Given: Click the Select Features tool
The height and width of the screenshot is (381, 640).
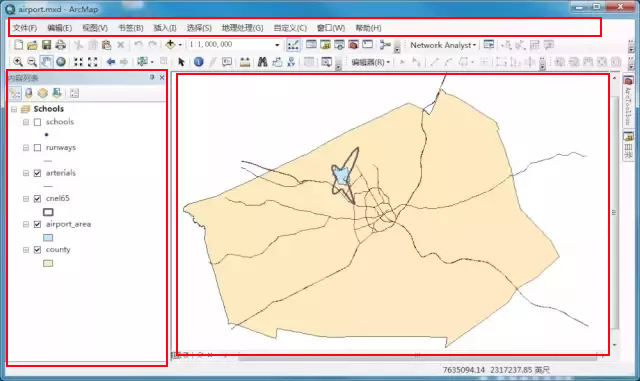Looking at the screenshot, I should tap(142, 62).
